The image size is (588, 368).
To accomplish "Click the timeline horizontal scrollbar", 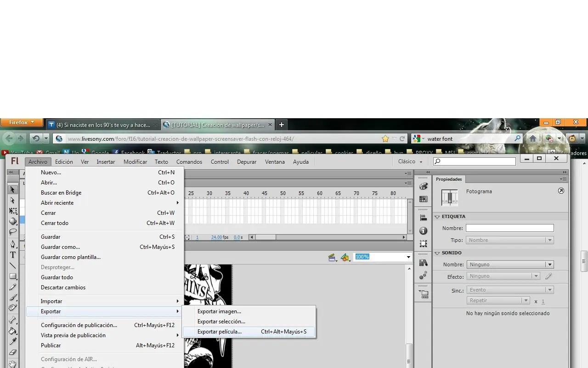I will (x=328, y=237).
